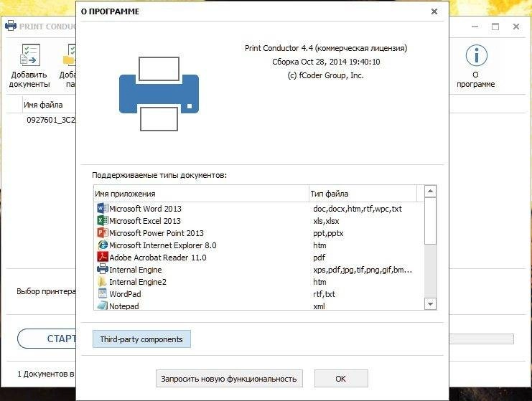Click 'Выбор принтера' label in main window
This screenshot has width=532, height=401.
coord(46,291)
